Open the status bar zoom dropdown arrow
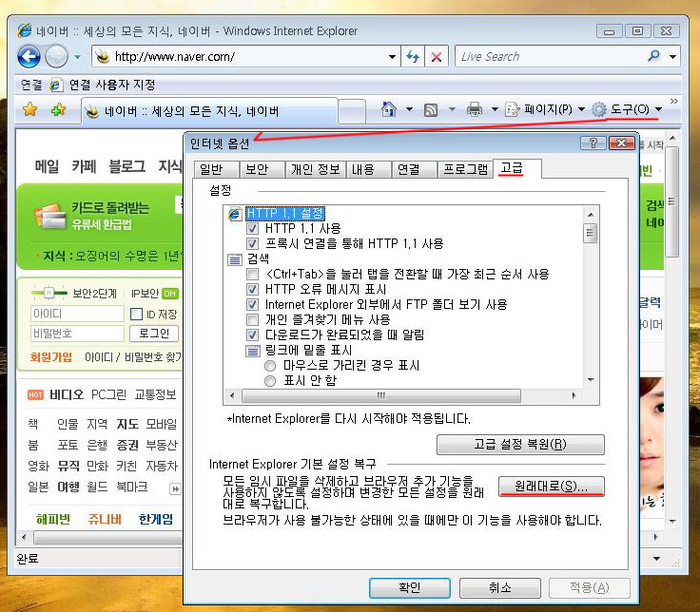The width and height of the screenshot is (700, 612). 656,559
